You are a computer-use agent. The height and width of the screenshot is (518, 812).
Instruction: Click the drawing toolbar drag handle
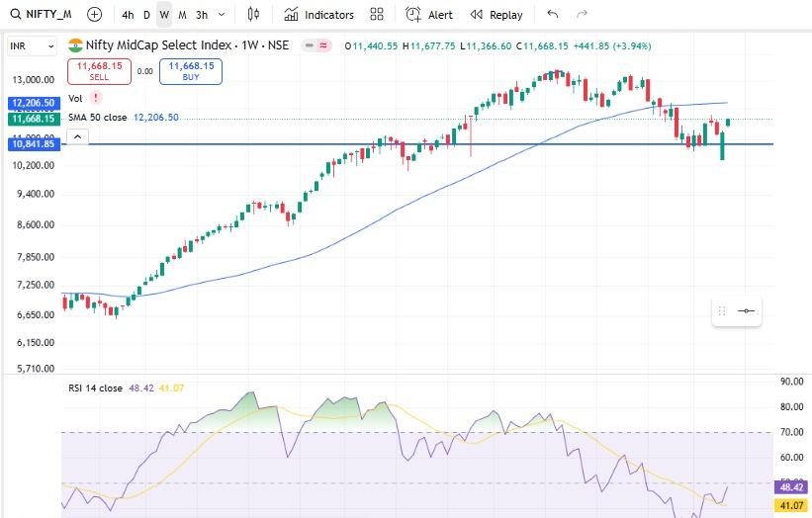click(x=722, y=311)
